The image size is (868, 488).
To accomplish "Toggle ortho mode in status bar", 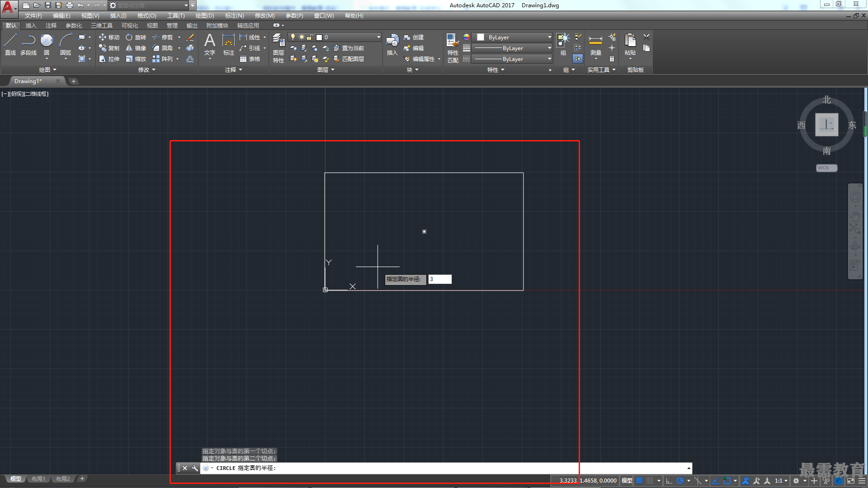I will [x=669, y=481].
